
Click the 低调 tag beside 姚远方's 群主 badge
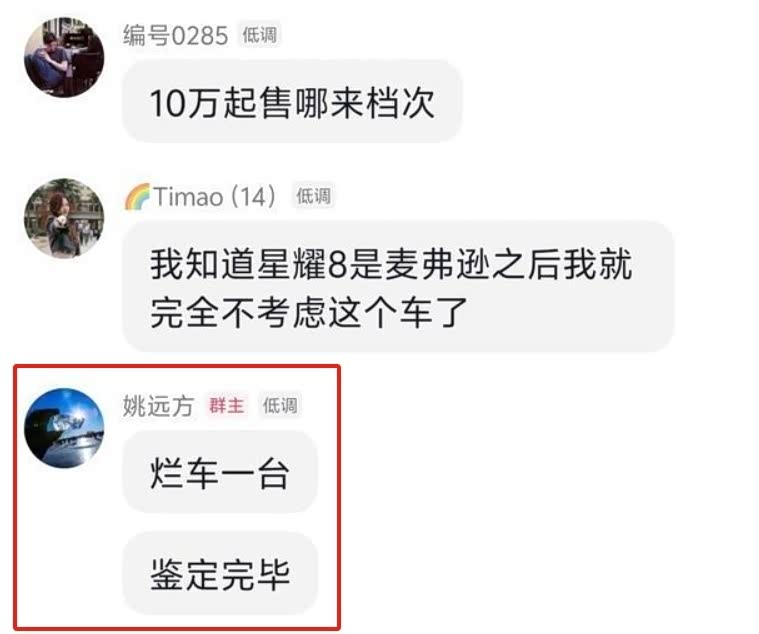click(280, 406)
